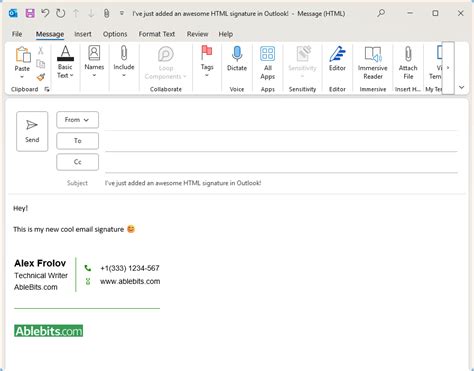This screenshot has width=474, height=371.
Task: Click the Subject line field
Action: [x=281, y=183]
